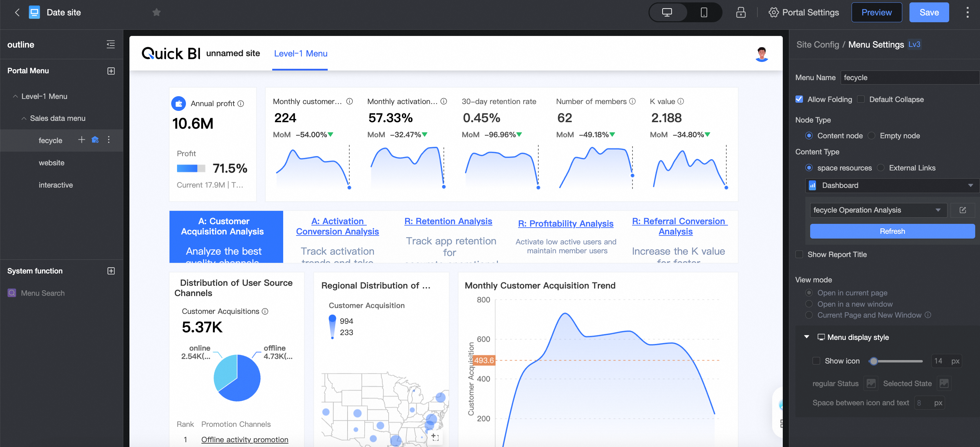Uncheck Allow Folding checkbox
Screen dimensions: 980x447
click(799, 99)
